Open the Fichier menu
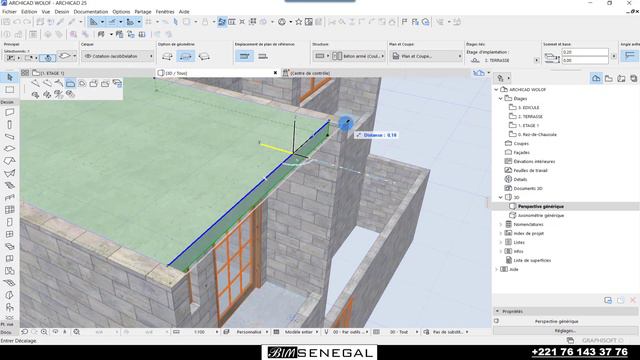The image size is (640, 360). (x=9, y=12)
